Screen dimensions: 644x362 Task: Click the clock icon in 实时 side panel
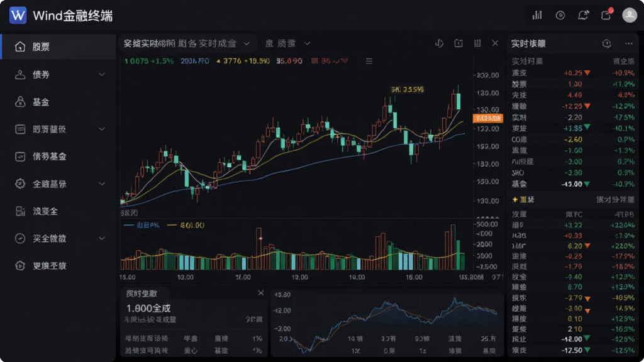coord(607,43)
